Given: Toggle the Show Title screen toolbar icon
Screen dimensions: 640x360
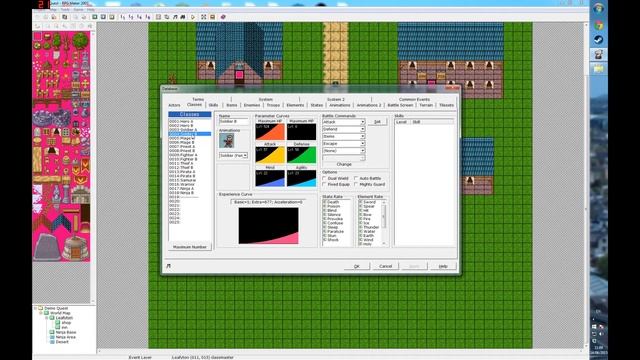Looking at the screenshot, I should [x=212, y=17].
